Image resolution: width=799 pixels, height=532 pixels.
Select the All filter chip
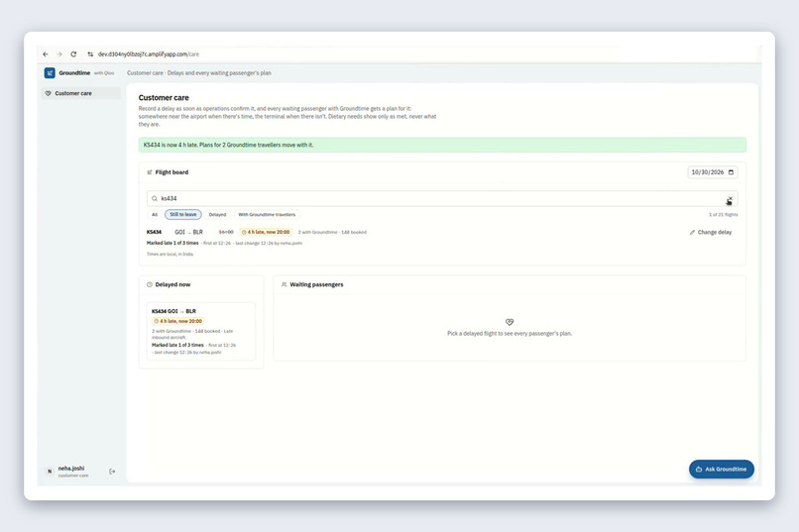pyautogui.click(x=155, y=214)
